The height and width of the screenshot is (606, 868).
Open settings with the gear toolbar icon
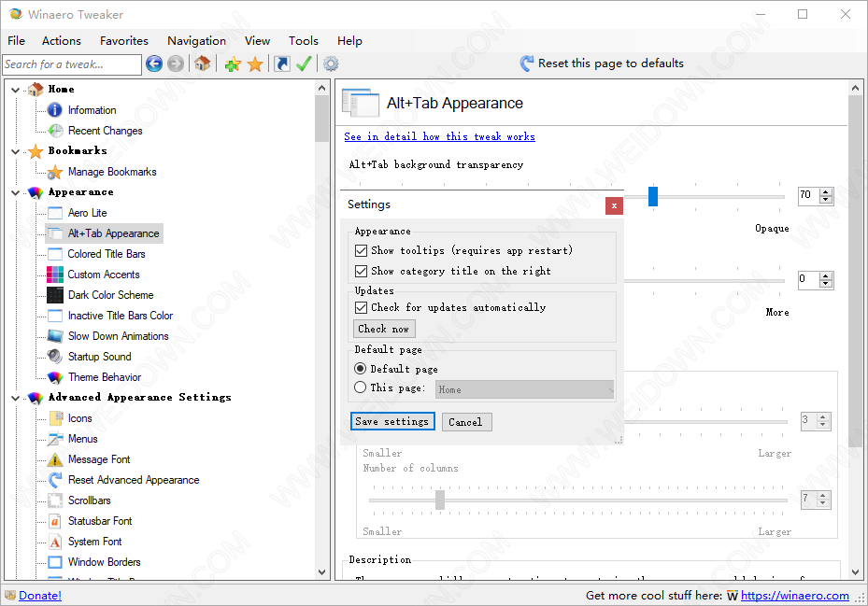[x=331, y=64]
